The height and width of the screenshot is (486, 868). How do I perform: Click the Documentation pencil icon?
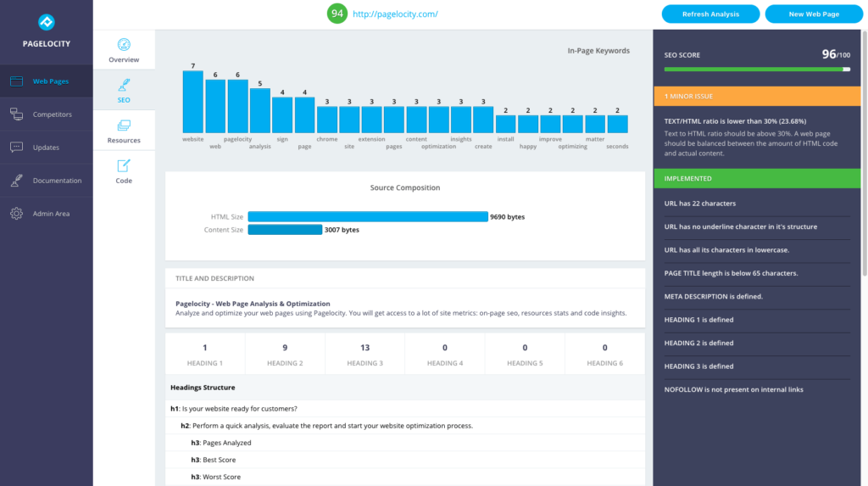(17, 181)
